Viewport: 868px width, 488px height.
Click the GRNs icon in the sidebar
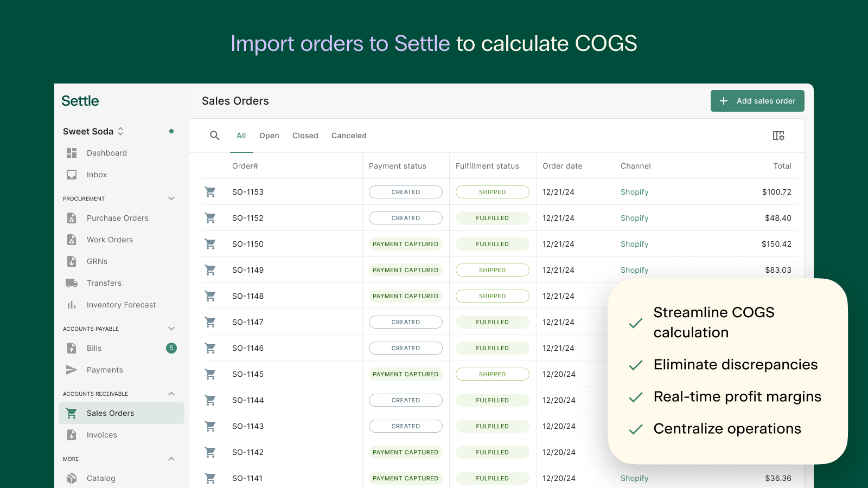click(x=71, y=261)
